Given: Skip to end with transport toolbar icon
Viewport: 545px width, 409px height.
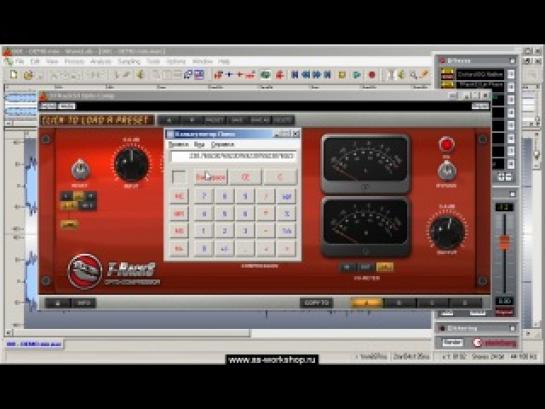Looking at the screenshot, I should click(327, 74).
